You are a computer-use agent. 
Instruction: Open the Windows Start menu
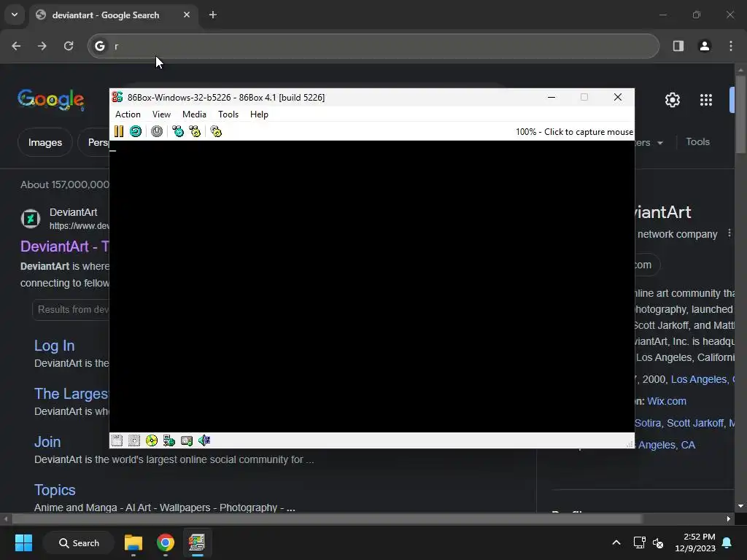[23, 542]
